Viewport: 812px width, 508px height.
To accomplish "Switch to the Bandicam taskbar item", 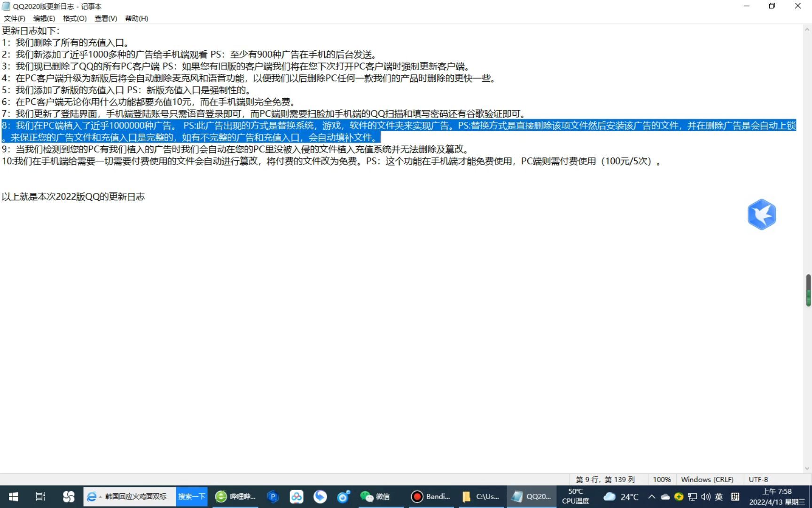I will click(x=430, y=497).
